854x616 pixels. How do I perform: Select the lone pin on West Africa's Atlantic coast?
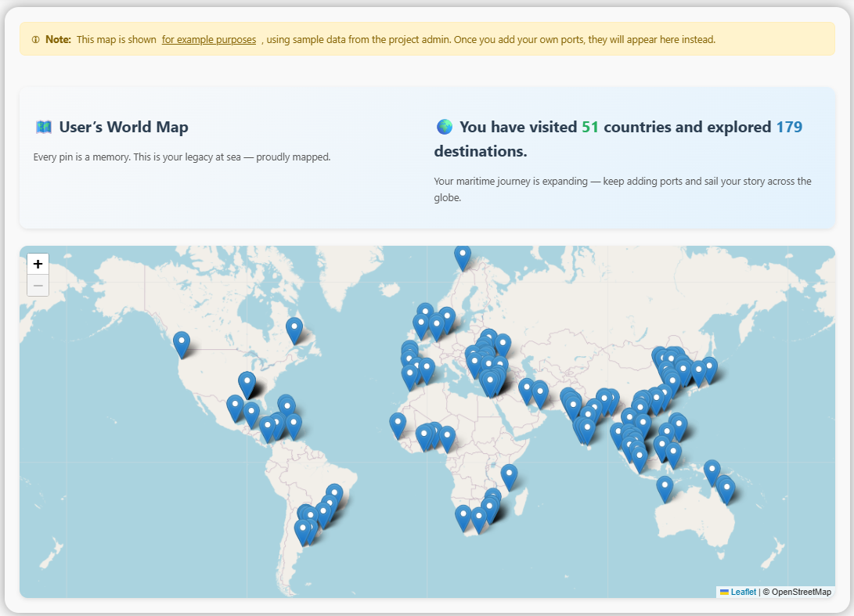tap(398, 424)
